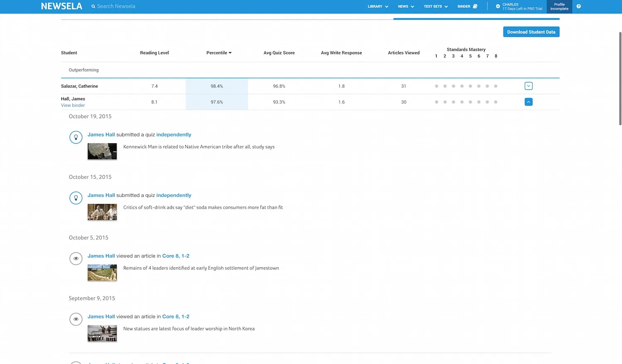Open the News dropdown menu
The image size is (622, 364).
[x=406, y=7]
